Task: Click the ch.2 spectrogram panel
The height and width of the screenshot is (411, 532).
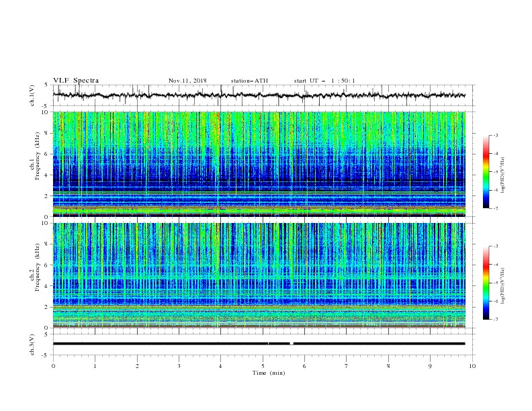Action: [x=259, y=275]
